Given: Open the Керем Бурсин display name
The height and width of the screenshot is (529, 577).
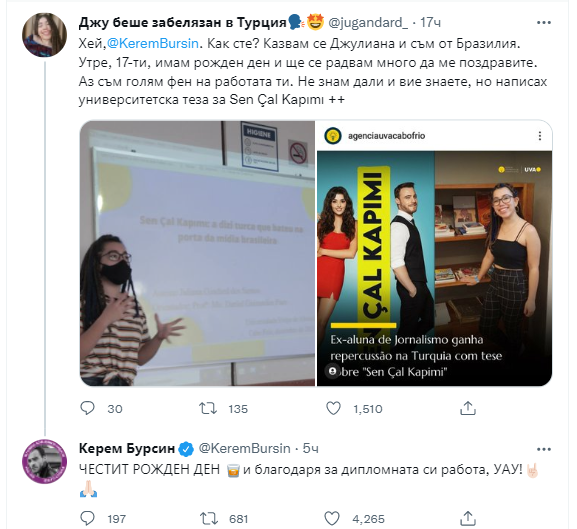Looking at the screenshot, I should [x=127, y=448].
